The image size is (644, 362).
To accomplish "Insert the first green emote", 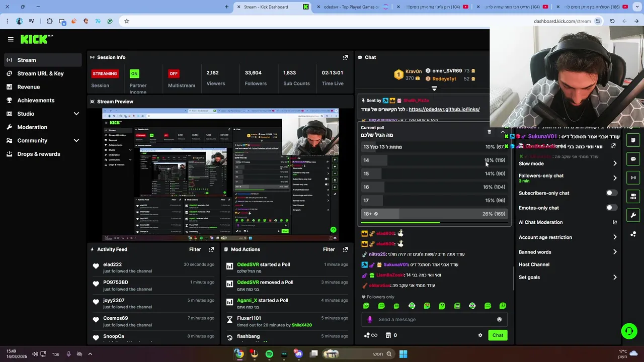I will [x=366, y=306].
